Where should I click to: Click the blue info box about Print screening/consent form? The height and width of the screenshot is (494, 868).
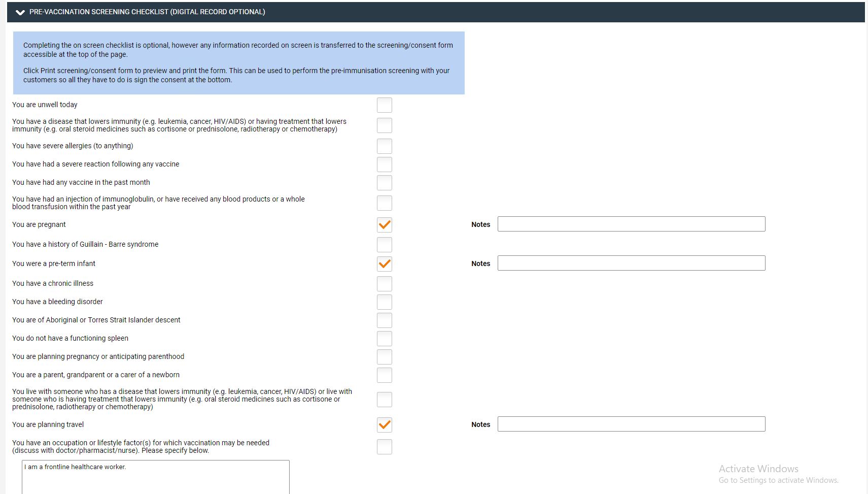click(239, 63)
